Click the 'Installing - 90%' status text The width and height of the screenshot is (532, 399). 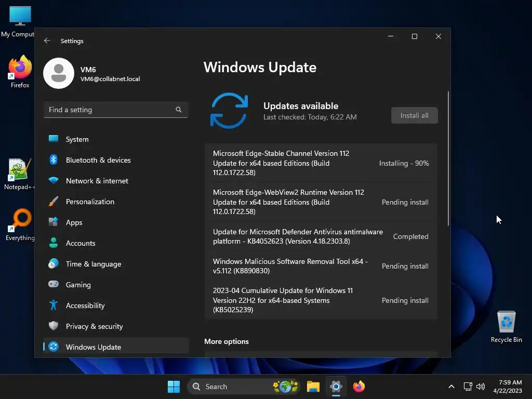click(x=404, y=163)
